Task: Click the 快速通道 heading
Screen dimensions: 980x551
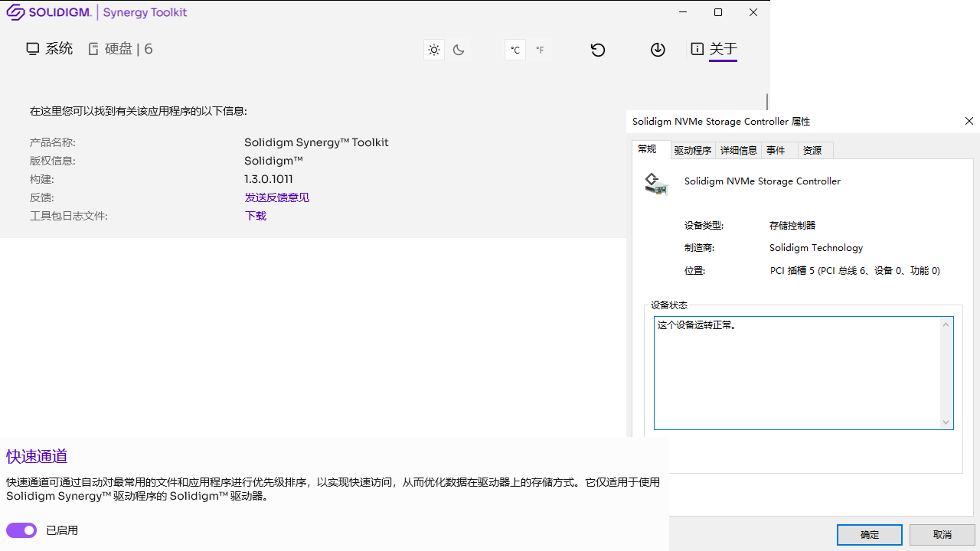Action: coord(37,456)
